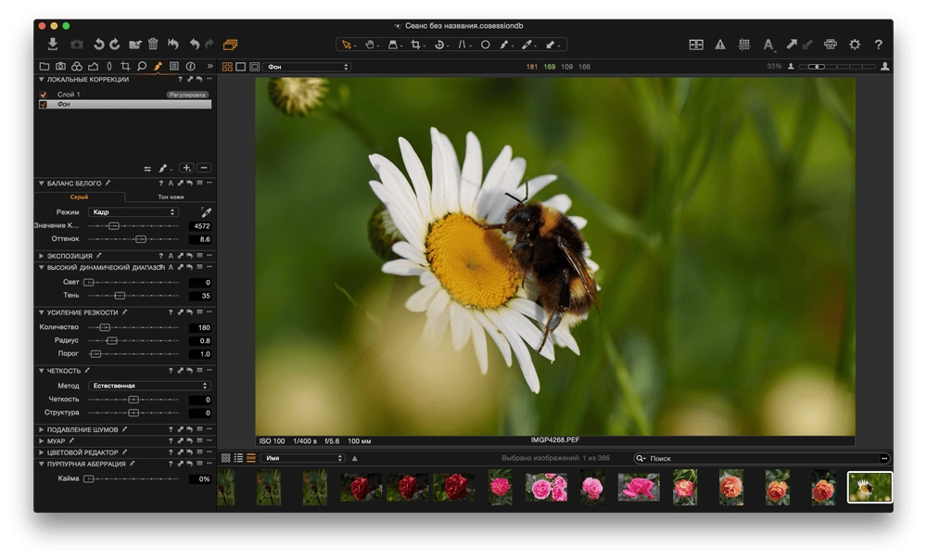Select the daisy with bee thumbnail
The image size is (927, 560).
click(x=870, y=488)
